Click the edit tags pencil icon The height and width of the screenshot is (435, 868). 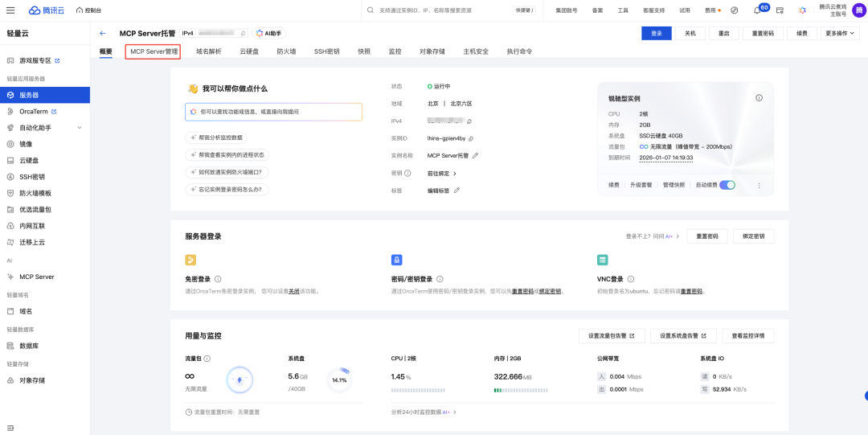pos(457,190)
